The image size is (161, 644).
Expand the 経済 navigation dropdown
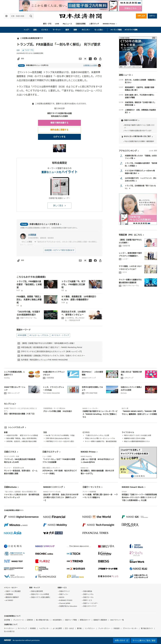(68, 30)
